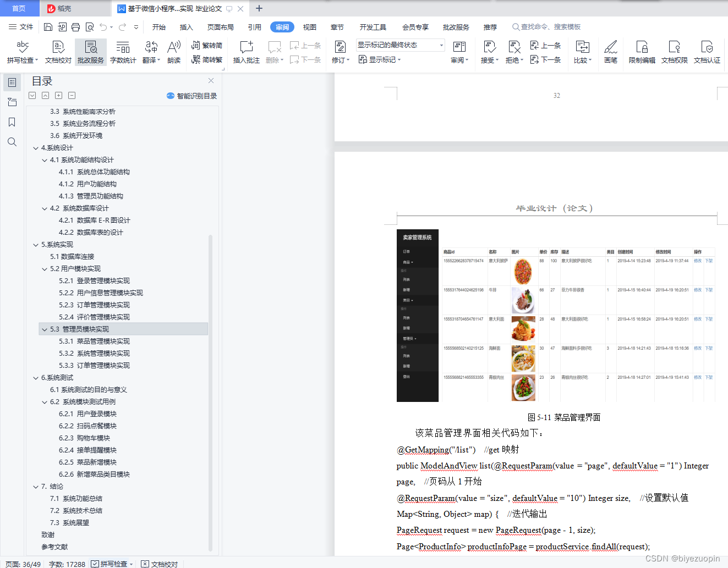
Task: Open the 审阅 review pane tool
Action: (459, 52)
